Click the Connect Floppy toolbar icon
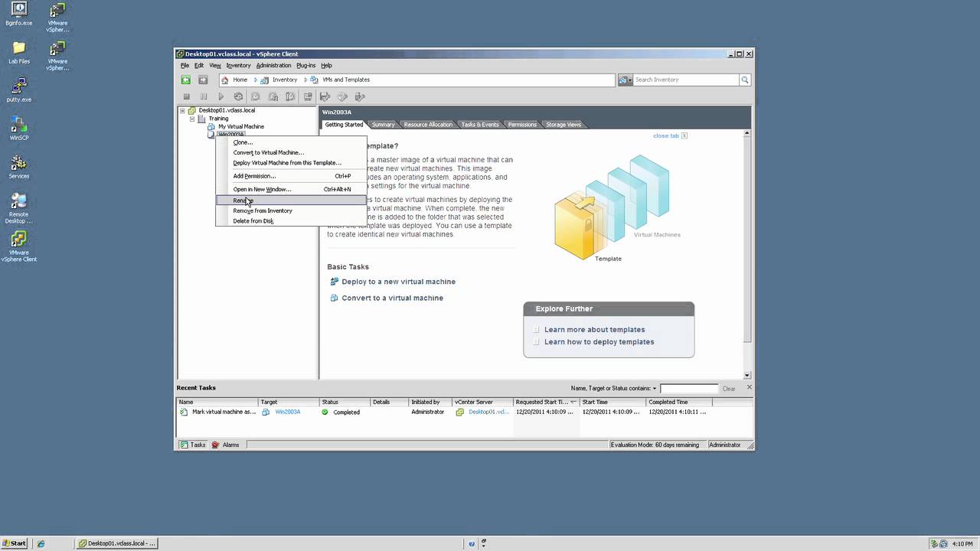The width and height of the screenshot is (980, 551). tap(325, 96)
